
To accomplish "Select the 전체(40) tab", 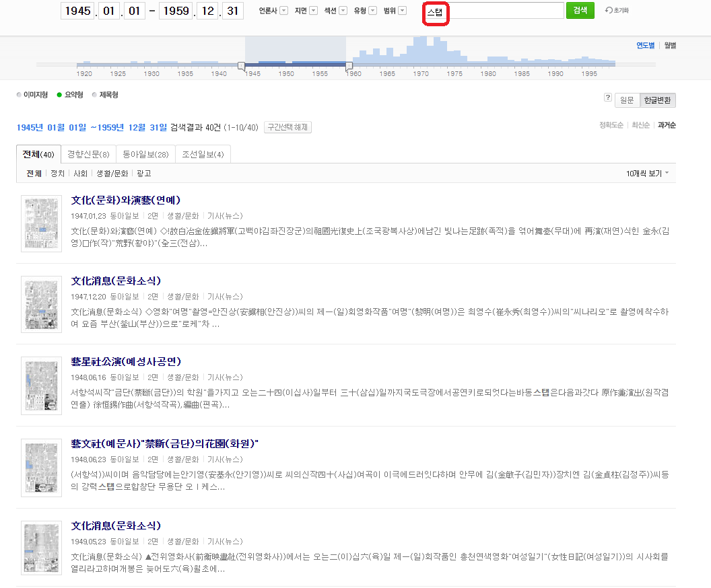I will 38,155.
